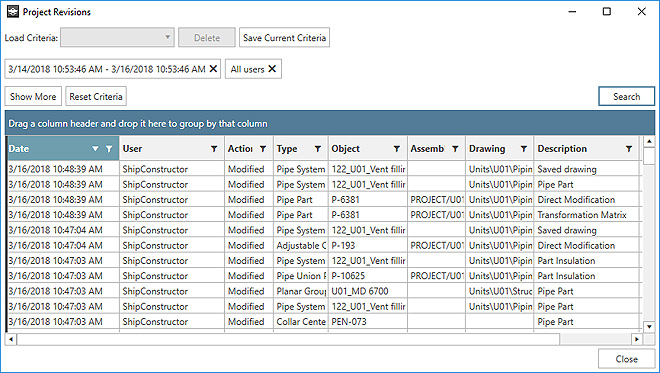Screen dimensions: 660x373
Task: Select the 'Planar Group' type cell
Action: click(301, 291)
